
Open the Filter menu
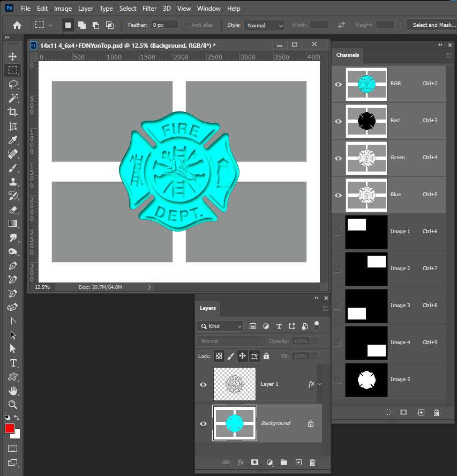pyautogui.click(x=149, y=8)
